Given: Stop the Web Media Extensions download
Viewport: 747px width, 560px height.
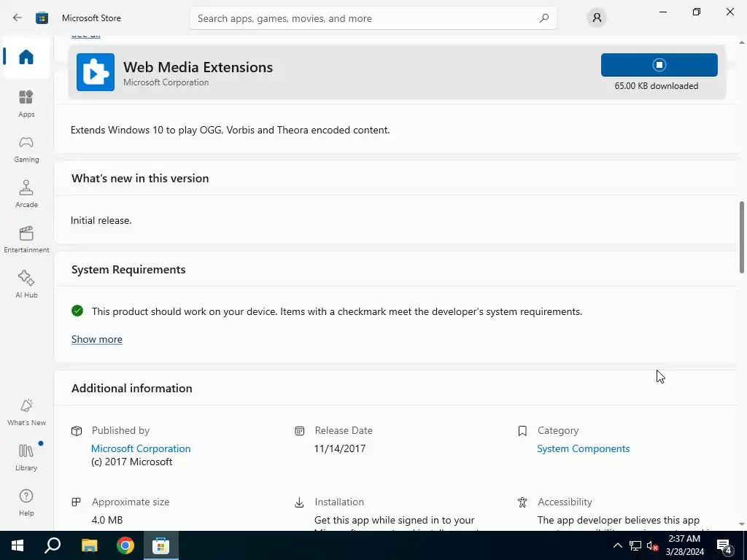Looking at the screenshot, I should (659, 65).
